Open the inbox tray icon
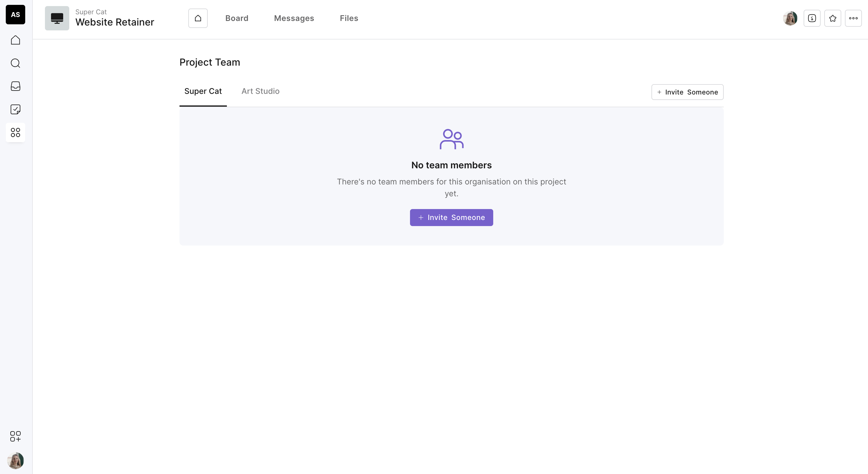 (15, 86)
